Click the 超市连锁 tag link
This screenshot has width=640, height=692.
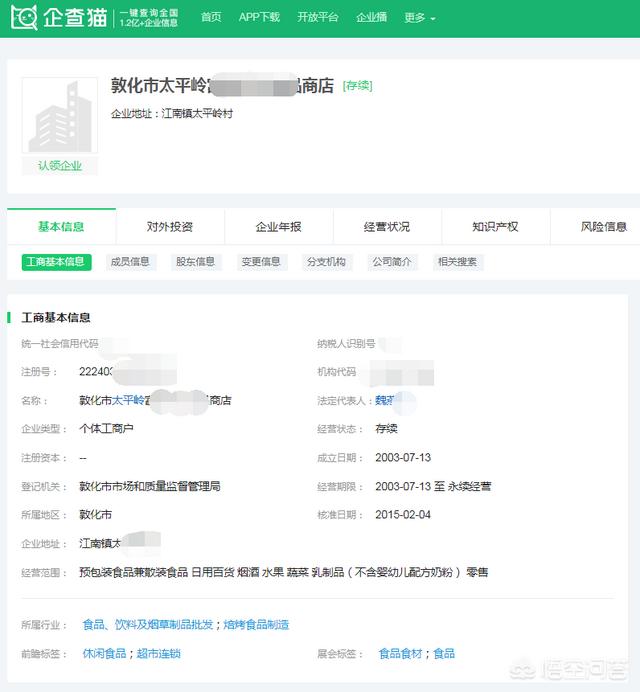(158, 654)
